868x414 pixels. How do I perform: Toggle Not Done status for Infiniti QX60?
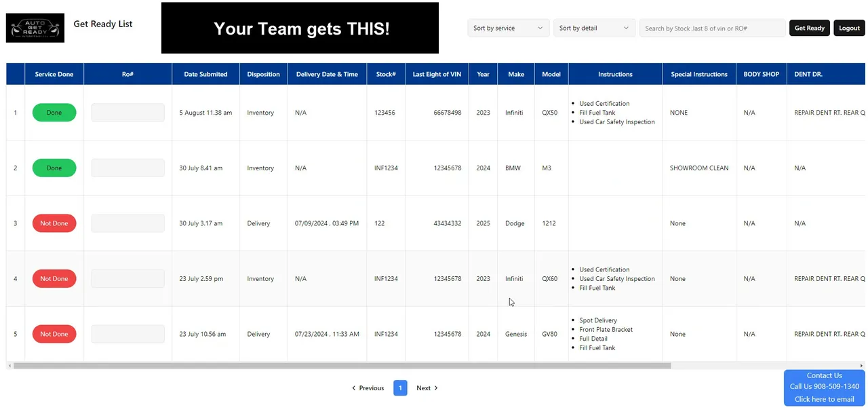pos(54,278)
